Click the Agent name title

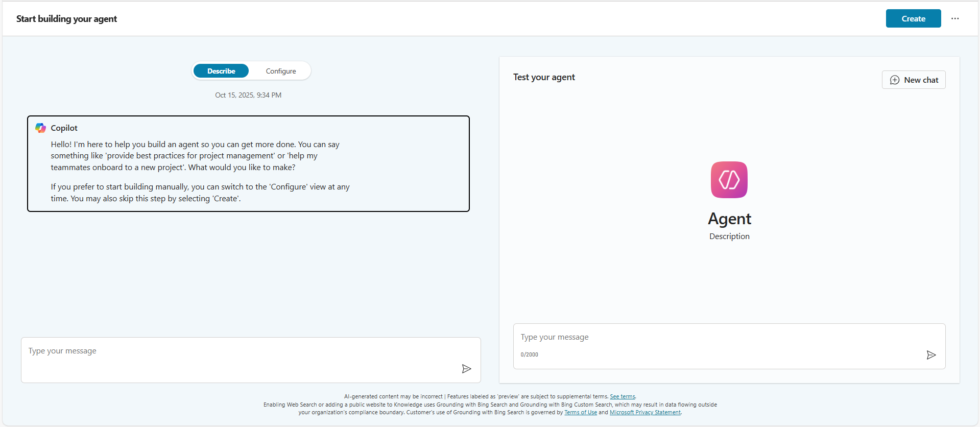[x=729, y=219]
